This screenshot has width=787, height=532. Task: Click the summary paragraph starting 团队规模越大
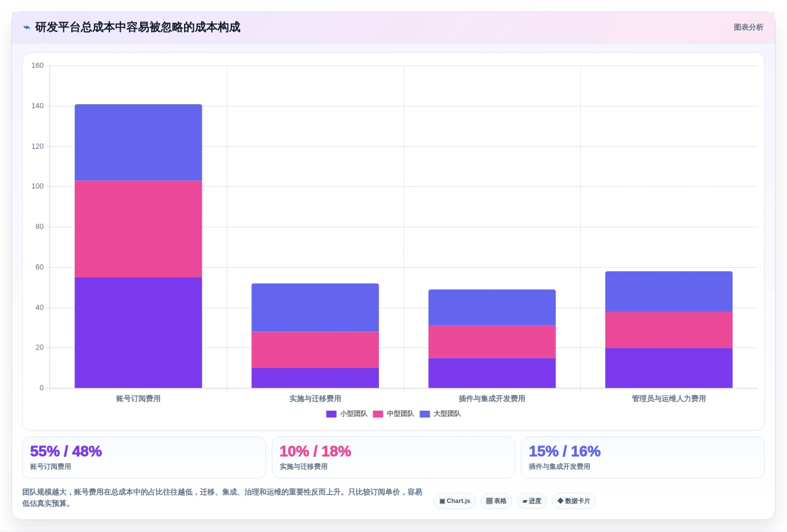pos(222,498)
